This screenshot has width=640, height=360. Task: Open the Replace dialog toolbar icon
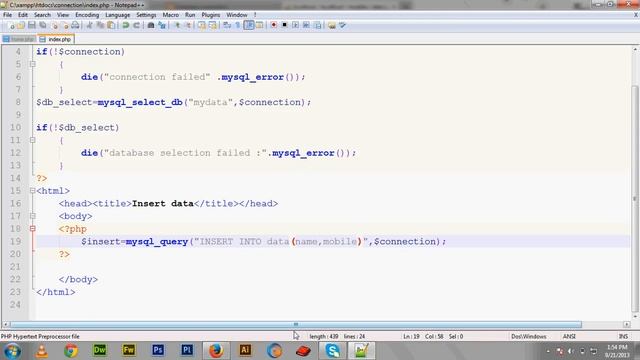coord(162,25)
